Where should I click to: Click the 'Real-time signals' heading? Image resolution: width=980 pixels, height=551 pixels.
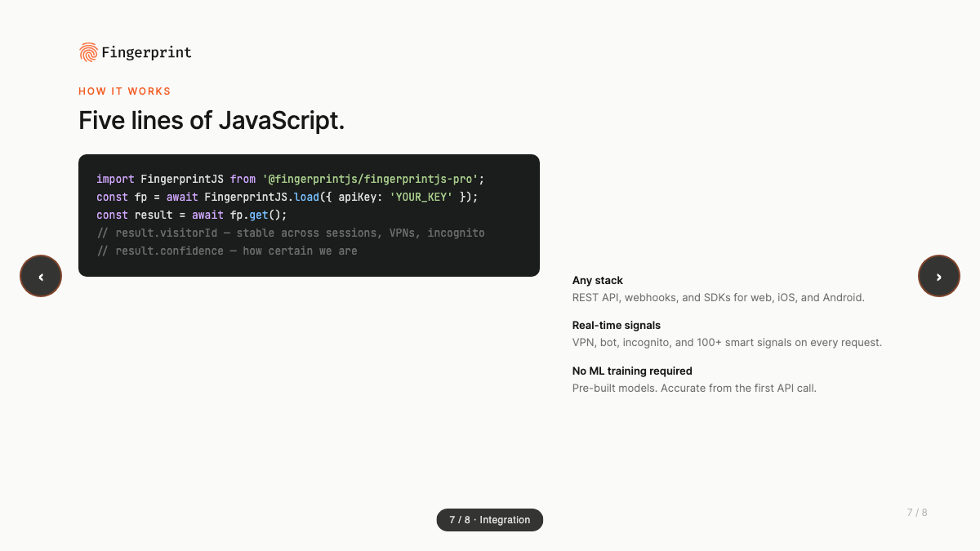(617, 325)
